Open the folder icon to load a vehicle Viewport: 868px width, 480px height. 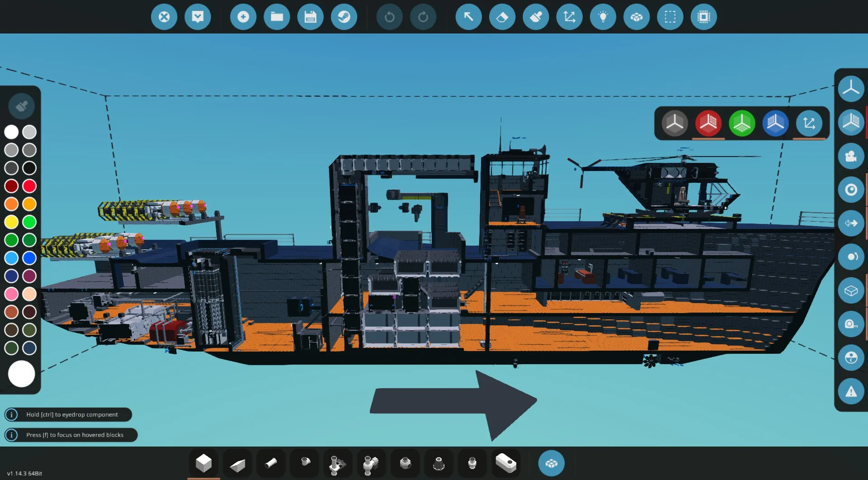point(277,17)
